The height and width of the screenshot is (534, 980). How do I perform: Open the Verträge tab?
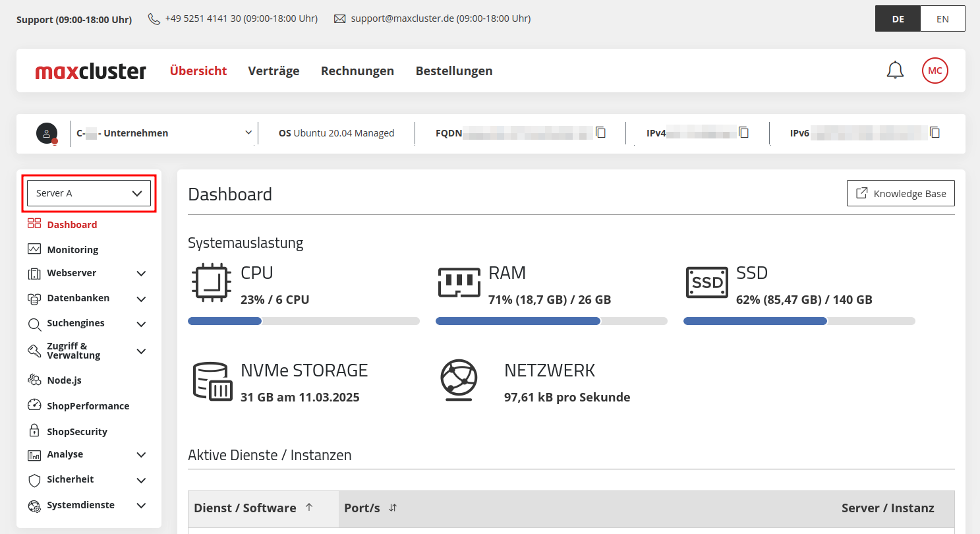click(274, 71)
